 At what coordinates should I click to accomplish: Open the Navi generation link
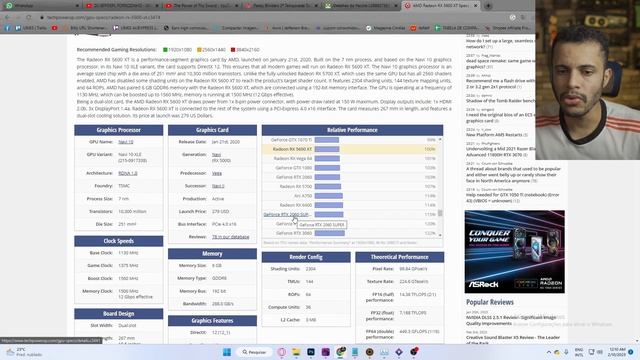pyautogui.click(x=216, y=155)
